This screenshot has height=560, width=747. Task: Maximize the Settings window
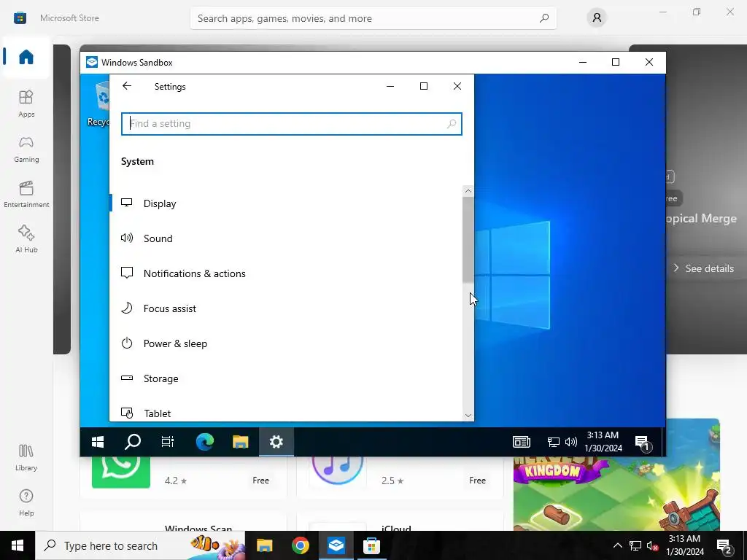[424, 86]
